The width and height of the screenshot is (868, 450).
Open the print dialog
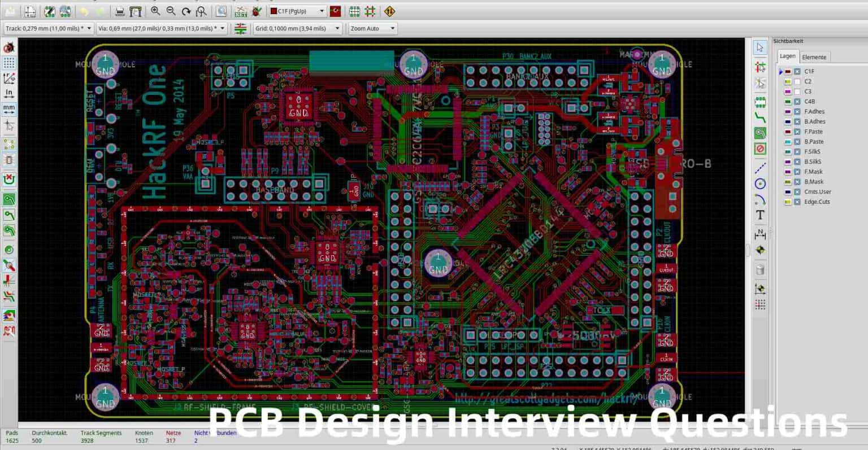[x=119, y=11]
